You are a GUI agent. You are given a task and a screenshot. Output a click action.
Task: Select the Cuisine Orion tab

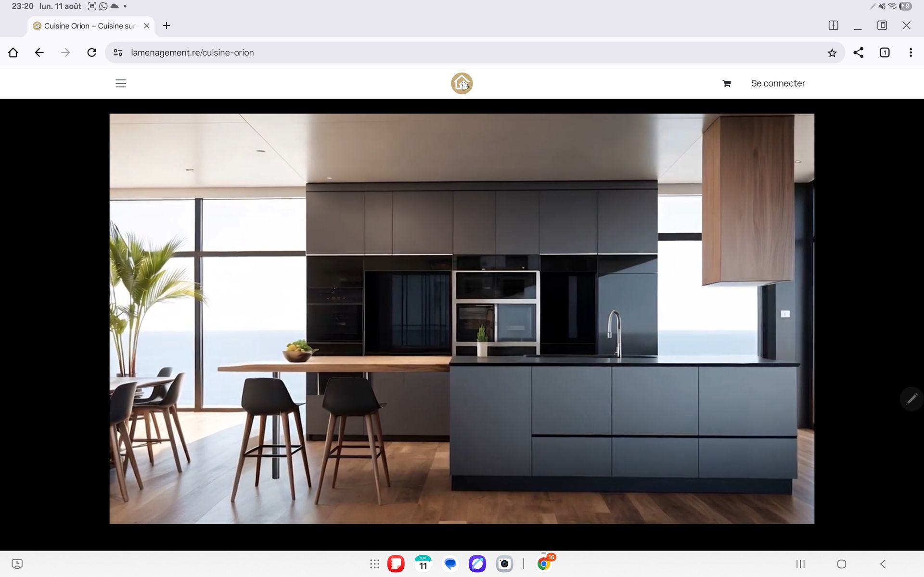(89, 26)
